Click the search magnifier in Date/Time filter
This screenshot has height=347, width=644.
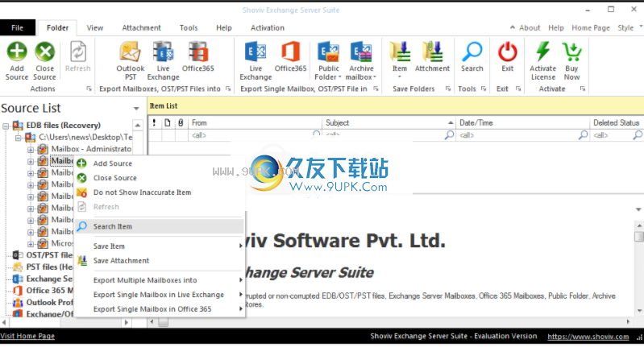click(x=583, y=134)
